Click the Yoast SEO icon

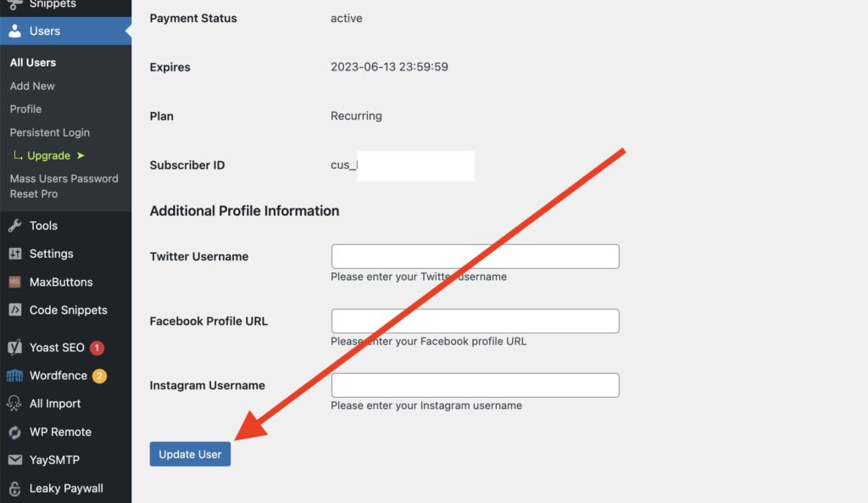click(14, 347)
